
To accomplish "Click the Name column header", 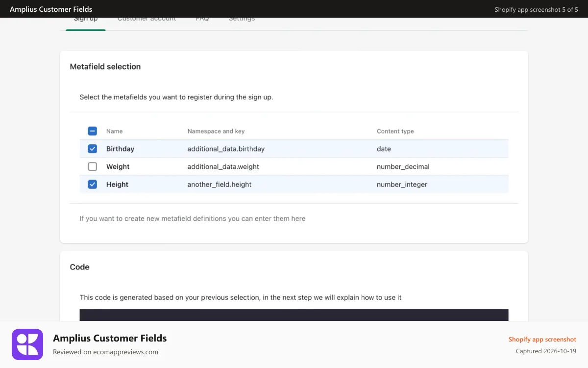I will point(114,131).
